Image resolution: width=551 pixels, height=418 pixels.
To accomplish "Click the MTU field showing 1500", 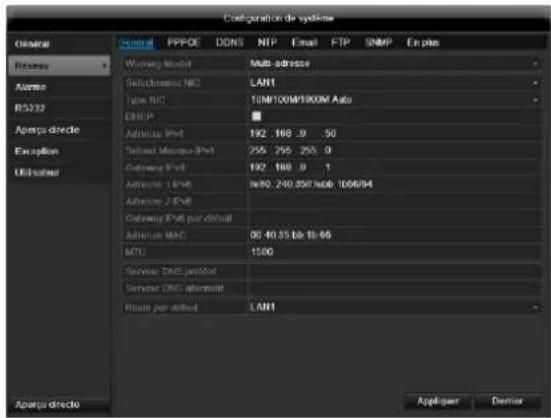I will [x=394, y=252].
